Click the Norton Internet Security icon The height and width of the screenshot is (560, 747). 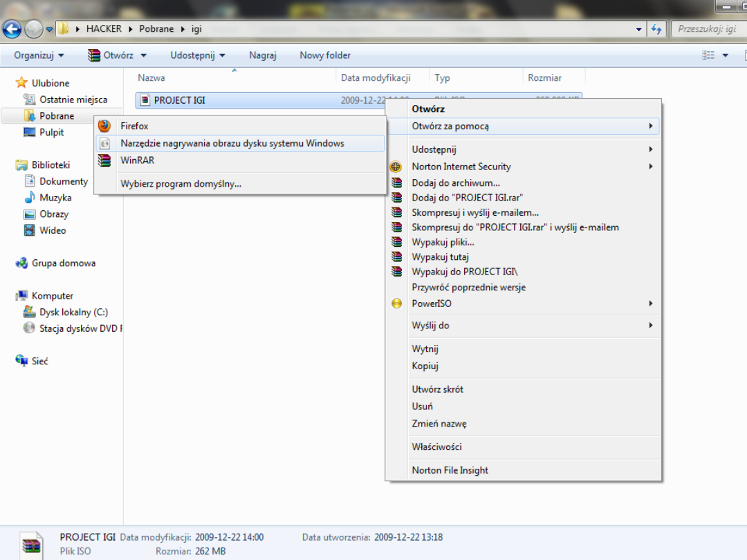[x=396, y=167]
